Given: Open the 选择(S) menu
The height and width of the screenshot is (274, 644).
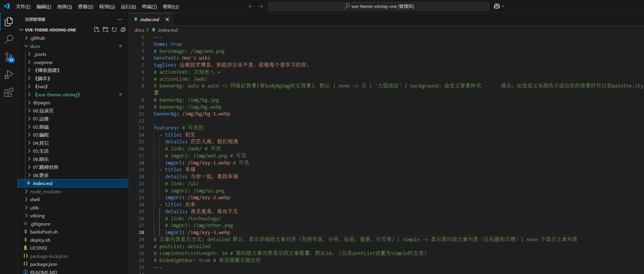Looking at the screenshot, I should pos(65,6).
